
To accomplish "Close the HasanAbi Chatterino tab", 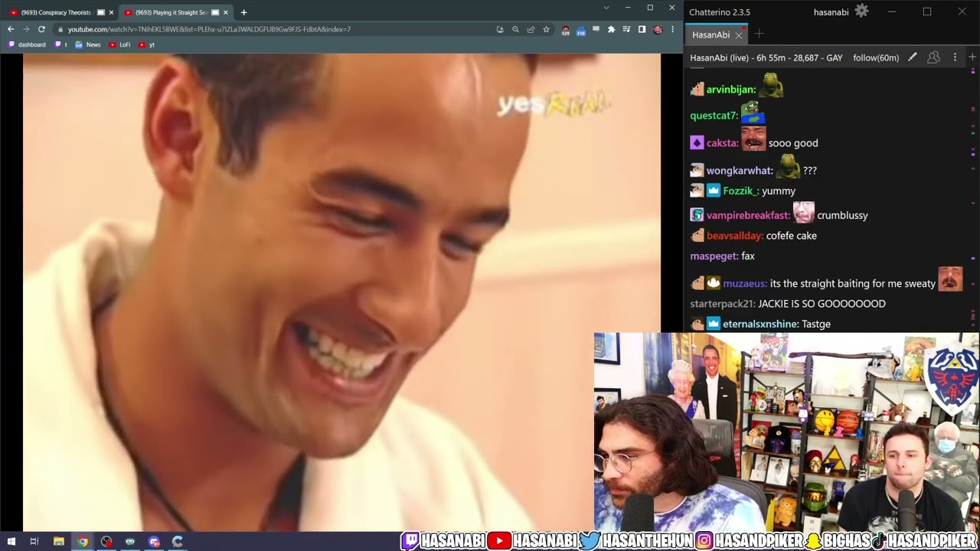I will tap(739, 35).
